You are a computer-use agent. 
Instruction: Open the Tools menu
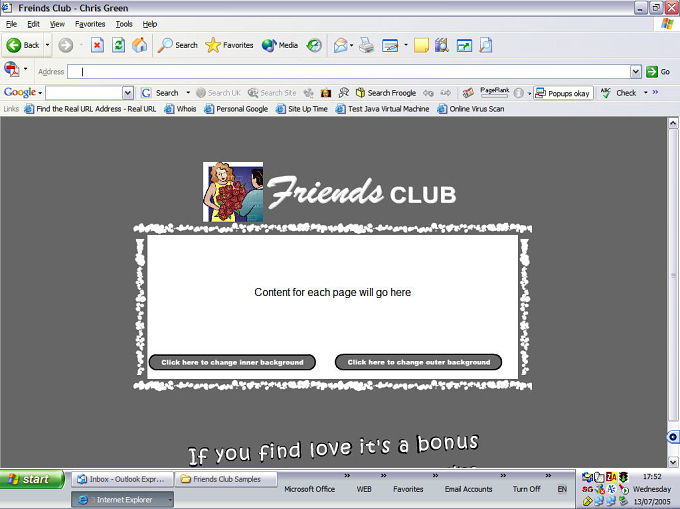coord(124,24)
